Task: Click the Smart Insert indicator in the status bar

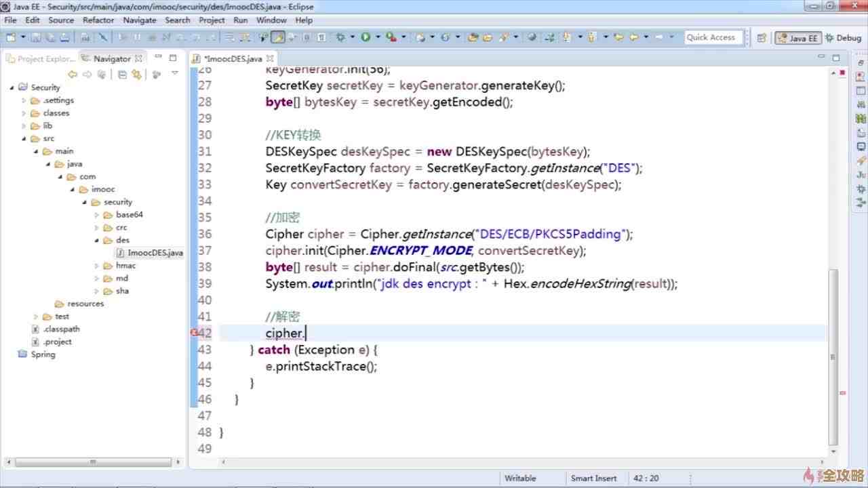Action: [x=595, y=478]
